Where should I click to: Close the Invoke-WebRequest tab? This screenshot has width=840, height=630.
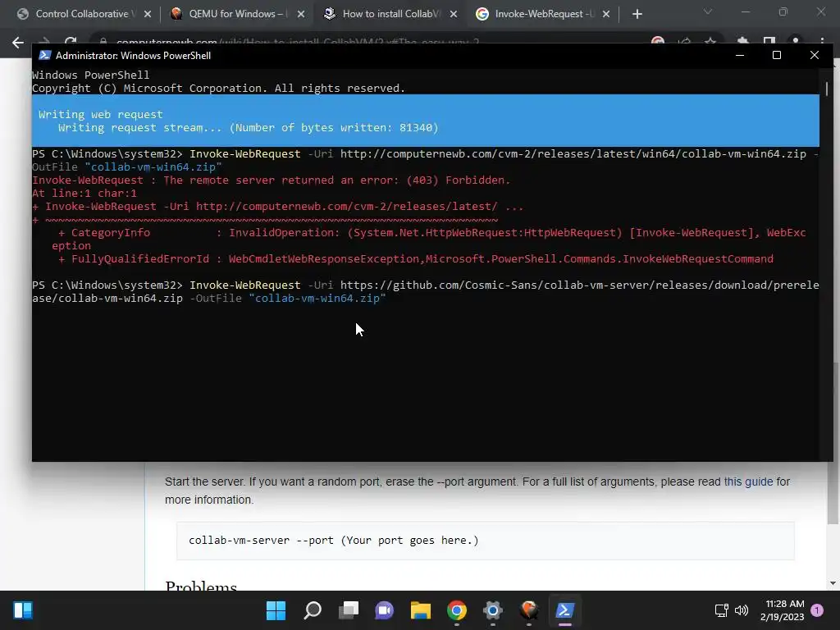606,14
